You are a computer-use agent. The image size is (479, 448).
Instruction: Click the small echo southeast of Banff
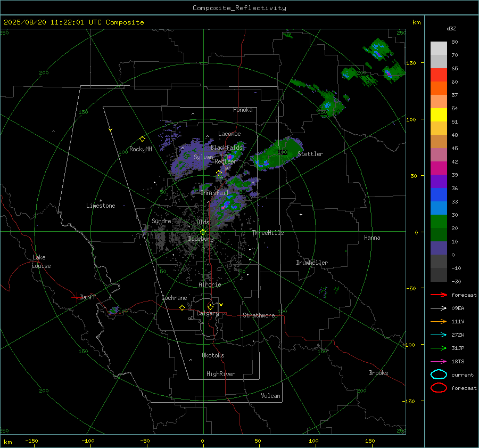click(x=114, y=311)
